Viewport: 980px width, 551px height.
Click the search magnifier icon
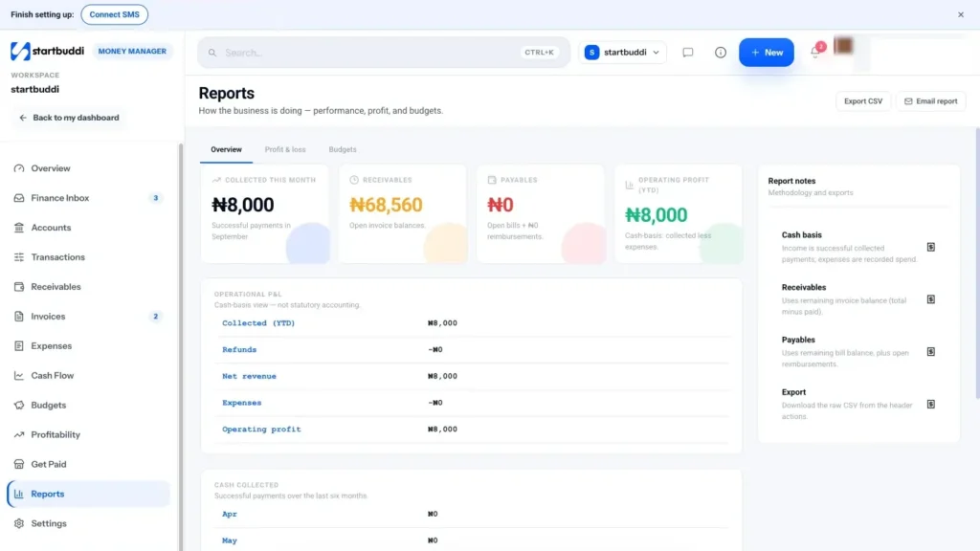click(x=212, y=53)
